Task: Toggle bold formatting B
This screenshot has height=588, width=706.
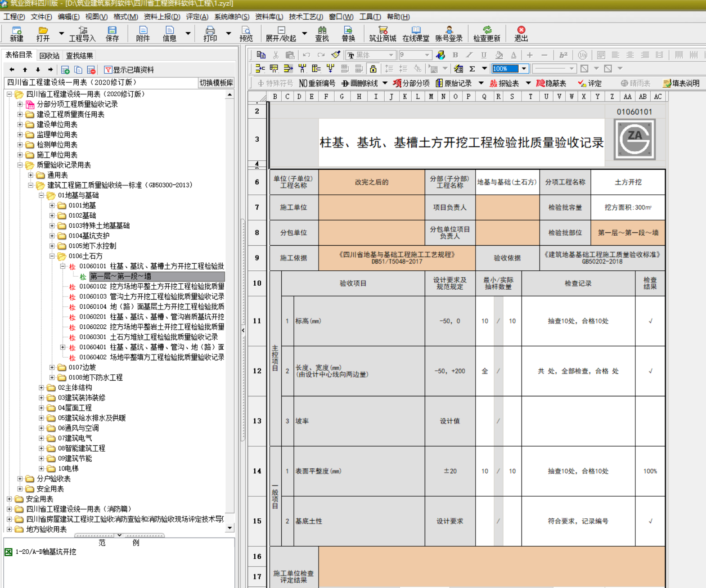Action: click(x=455, y=55)
